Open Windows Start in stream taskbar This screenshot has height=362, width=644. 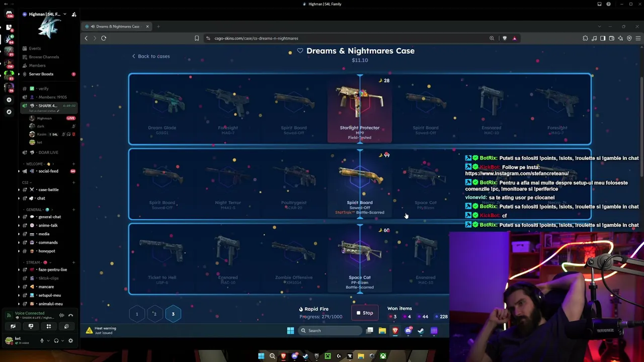click(290, 330)
